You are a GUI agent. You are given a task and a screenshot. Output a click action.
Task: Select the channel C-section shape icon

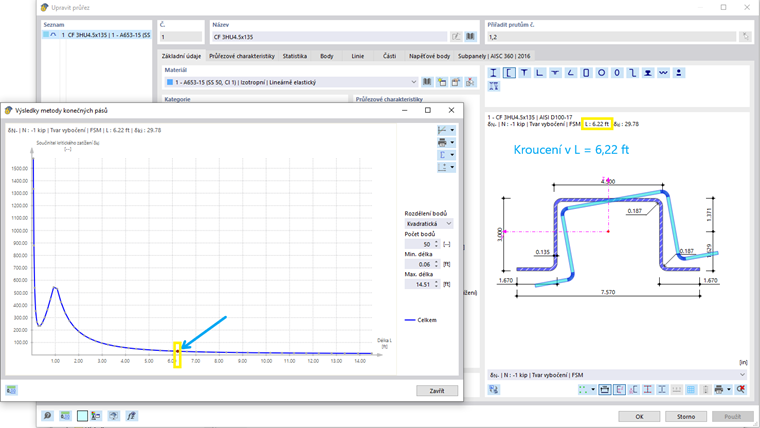(x=509, y=73)
